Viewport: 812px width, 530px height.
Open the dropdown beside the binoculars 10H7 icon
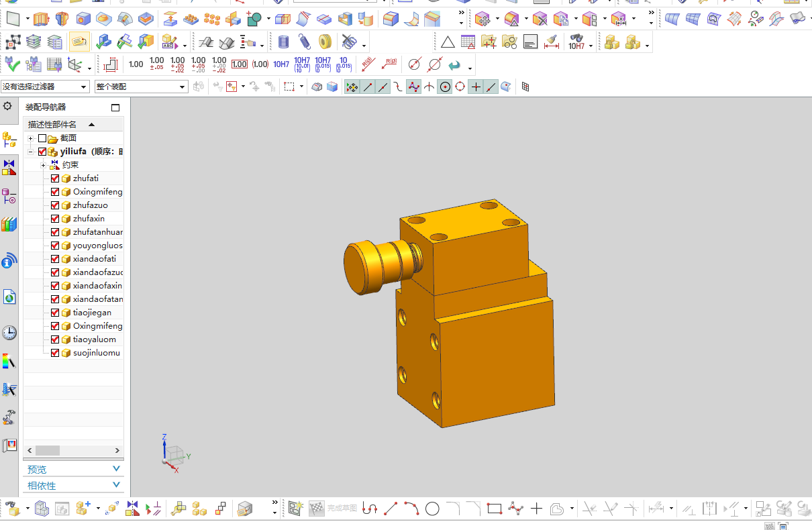591,46
